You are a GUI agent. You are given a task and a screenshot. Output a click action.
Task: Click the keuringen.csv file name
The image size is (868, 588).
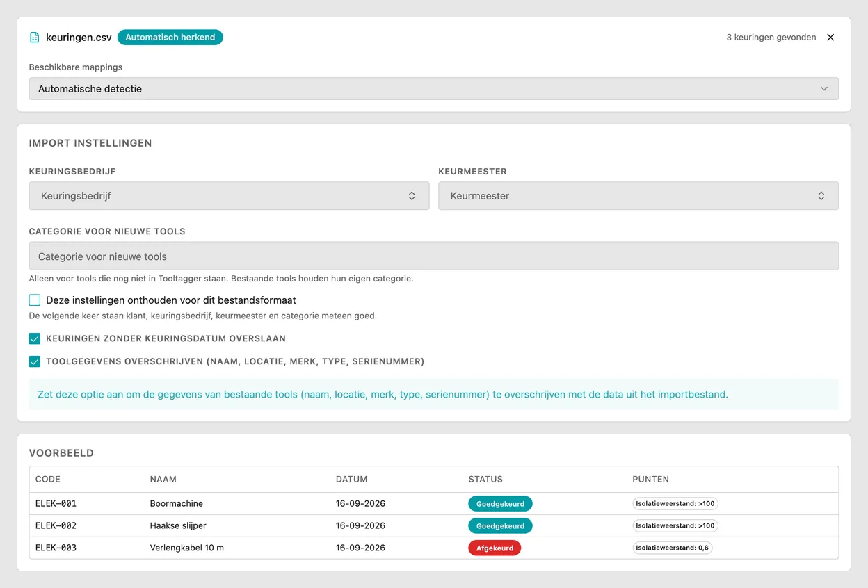click(79, 38)
